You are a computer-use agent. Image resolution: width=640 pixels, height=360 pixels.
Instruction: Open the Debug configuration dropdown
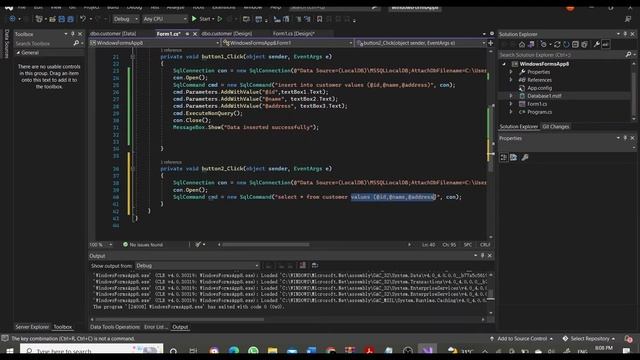(125, 19)
